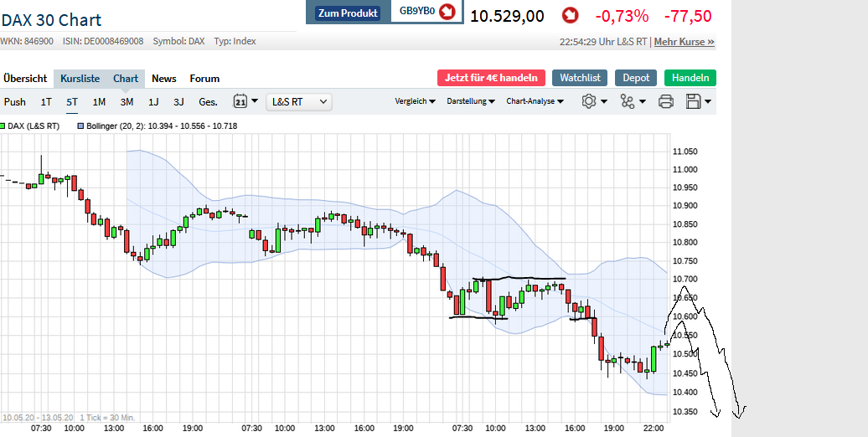This screenshot has height=437, width=868.
Task: Switch chart range to 1J
Action: point(153,102)
